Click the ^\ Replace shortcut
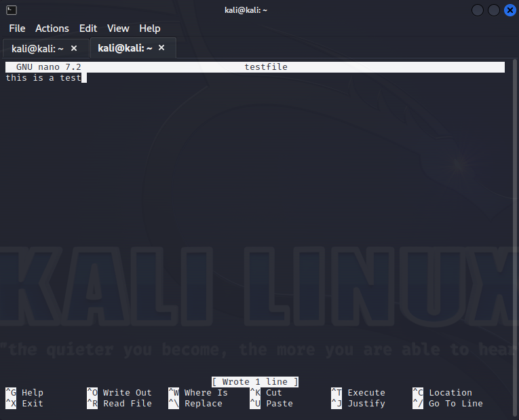The image size is (519, 420). [195, 404]
